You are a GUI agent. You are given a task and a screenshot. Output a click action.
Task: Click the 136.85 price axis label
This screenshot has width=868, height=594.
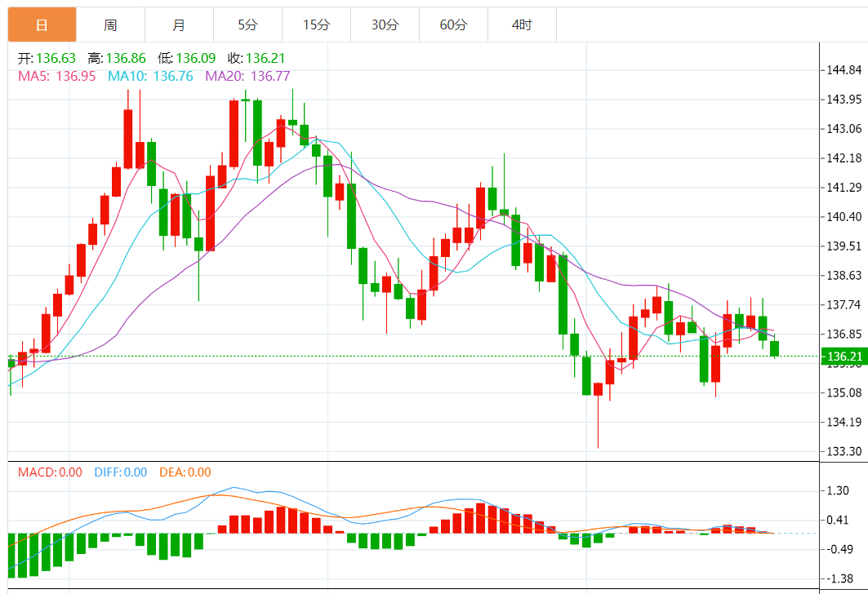[x=844, y=334]
